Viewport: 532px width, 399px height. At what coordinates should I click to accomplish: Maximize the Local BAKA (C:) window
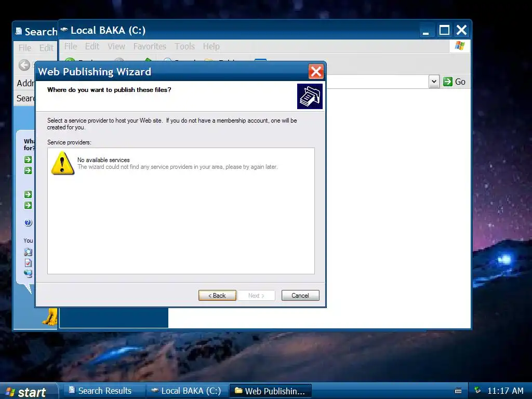444,30
